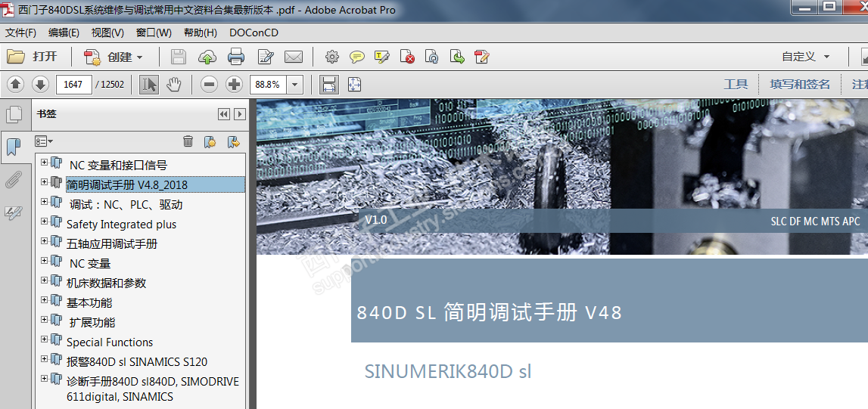Click the edit/sign document pencil icon
Image resolution: width=868 pixels, height=409 pixels.
point(266,57)
